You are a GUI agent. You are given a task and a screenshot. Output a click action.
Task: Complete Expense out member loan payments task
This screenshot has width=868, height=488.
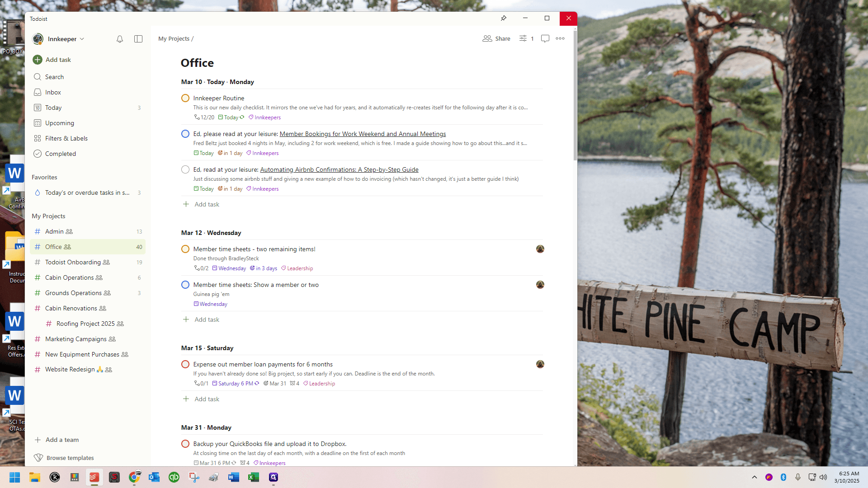(185, 364)
